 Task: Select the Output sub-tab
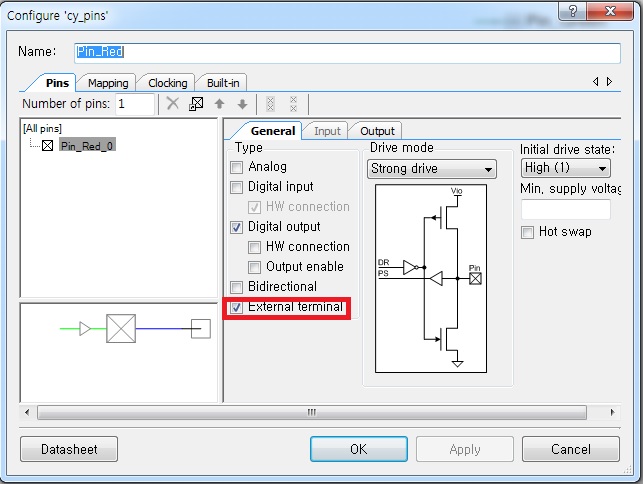point(377,131)
